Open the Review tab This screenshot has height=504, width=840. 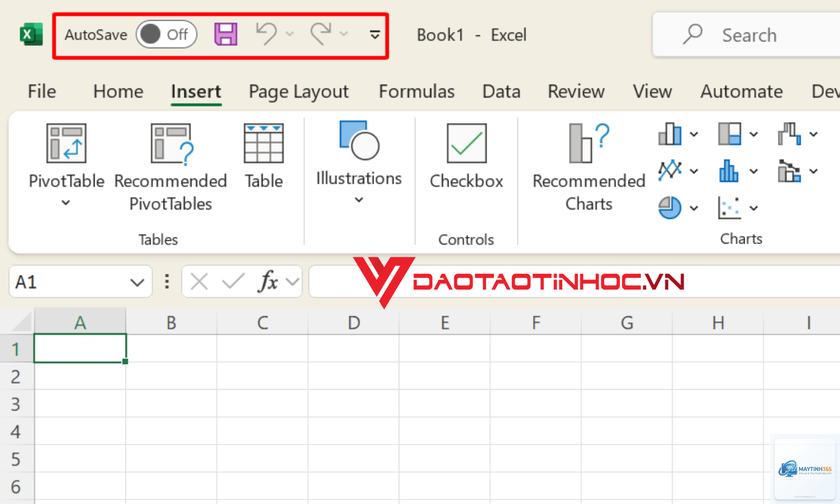(x=576, y=91)
